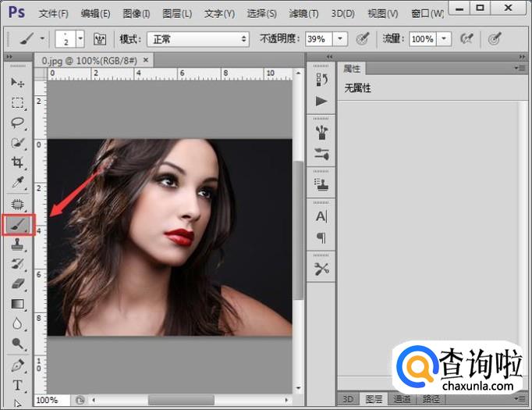Select the Clone Stamp tool
The height and width of the screenshot is (410, 532).
18,244
